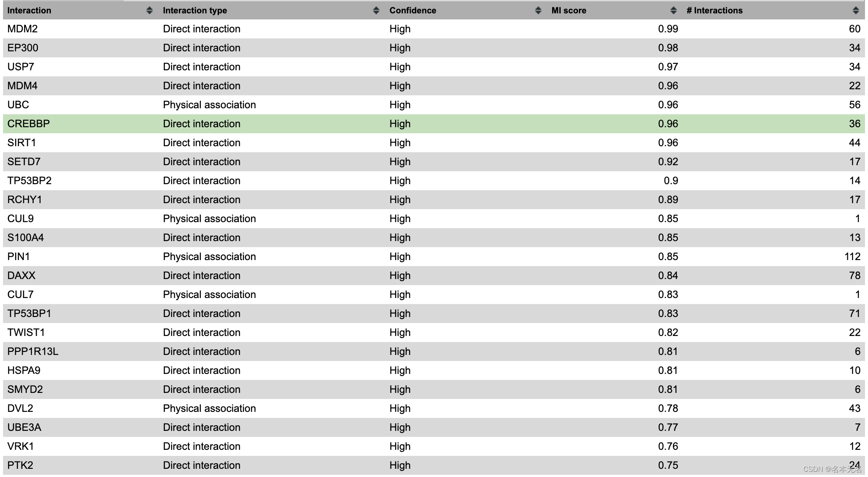The height and width of the screenshot is (477, 868).
Task: Click PPP1R13L interaction name
Action: [33, 351]
